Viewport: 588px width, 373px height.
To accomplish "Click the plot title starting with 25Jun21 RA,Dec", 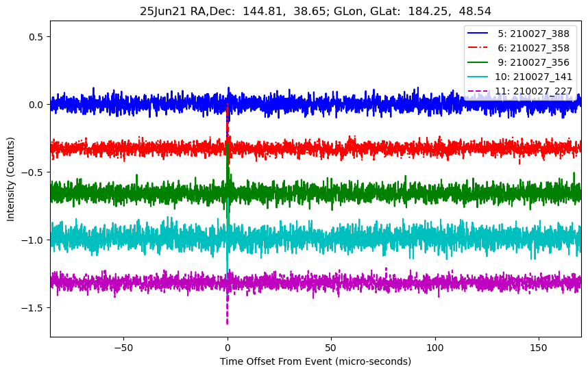I will coord(315,11).
